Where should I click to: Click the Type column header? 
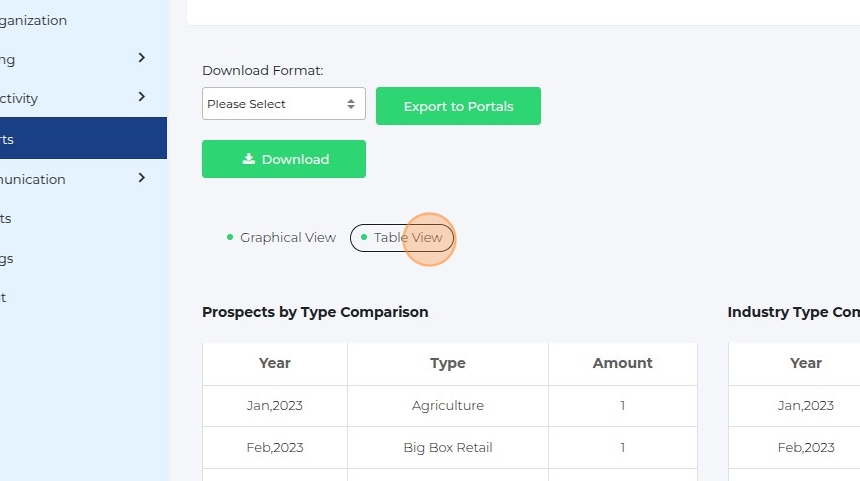[x=448, y=364]
